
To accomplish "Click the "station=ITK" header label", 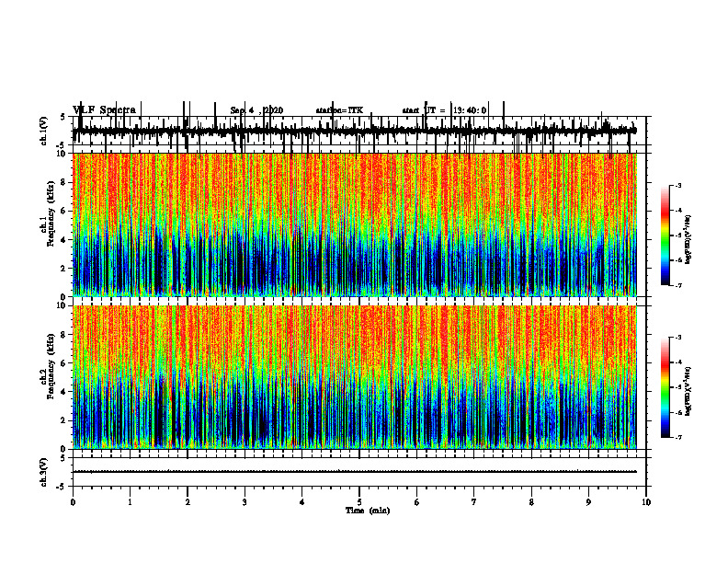I will coord(339,110).
